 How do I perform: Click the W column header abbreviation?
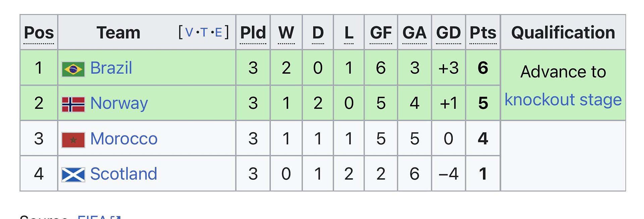(x=286, y=33)
